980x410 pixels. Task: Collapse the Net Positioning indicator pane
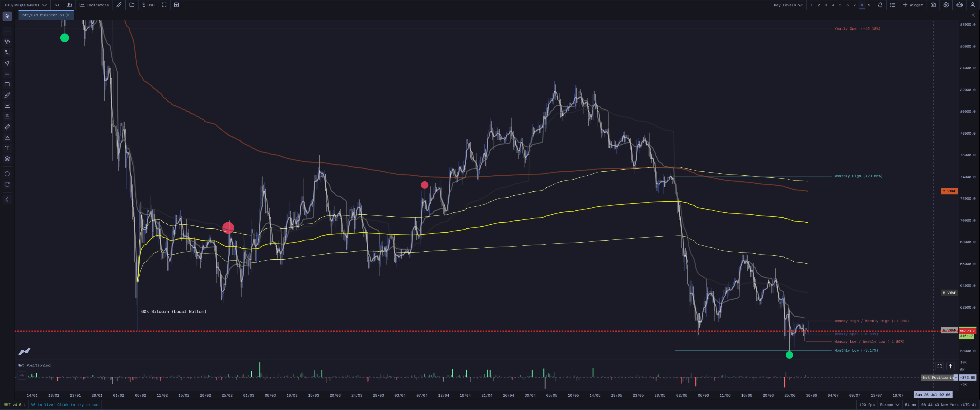click(x=22, y=375)
